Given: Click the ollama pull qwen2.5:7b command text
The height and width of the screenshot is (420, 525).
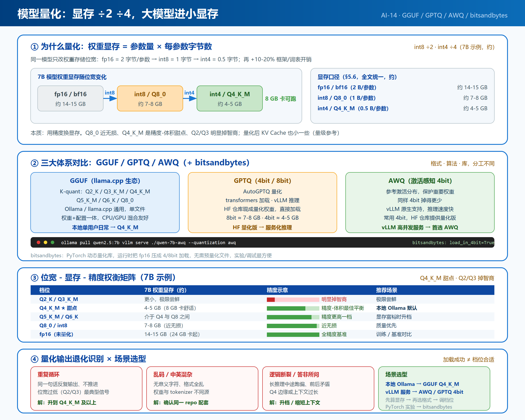Looking at the screenshot, I should [90, 243].
